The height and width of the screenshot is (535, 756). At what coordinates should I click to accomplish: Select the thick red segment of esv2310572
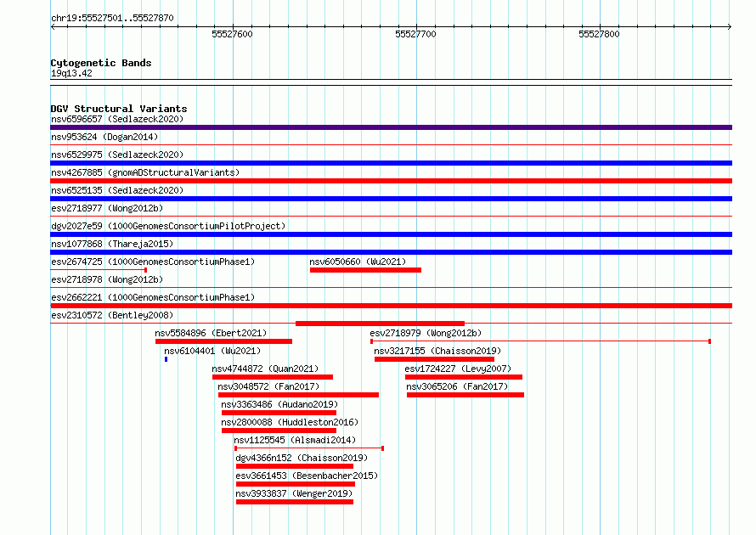(380, 324)
